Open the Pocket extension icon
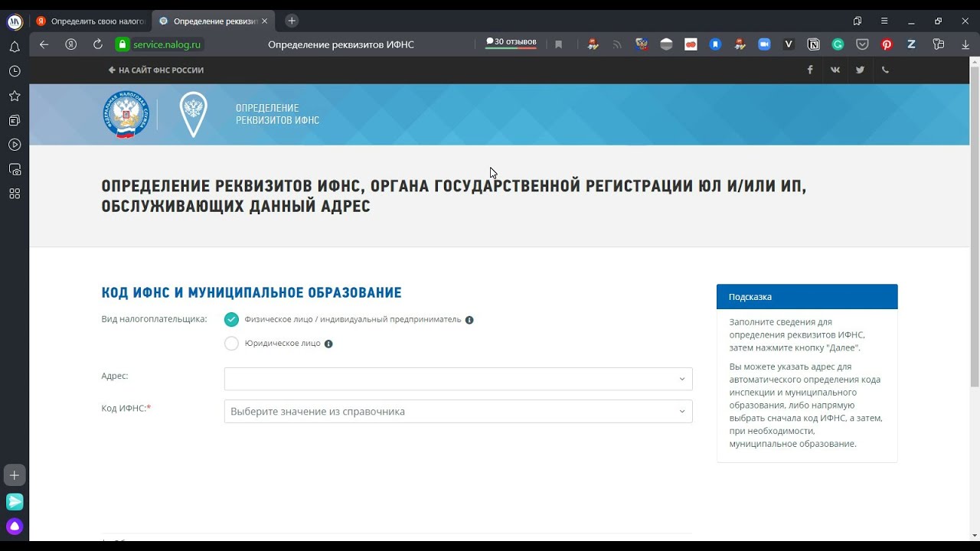Image resolution: width=980 pixels, height=551 pixels. coord(862,44)
